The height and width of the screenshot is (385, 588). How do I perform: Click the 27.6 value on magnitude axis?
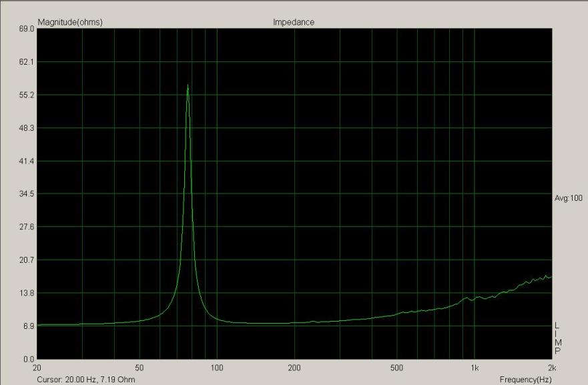tap(26, 227)
